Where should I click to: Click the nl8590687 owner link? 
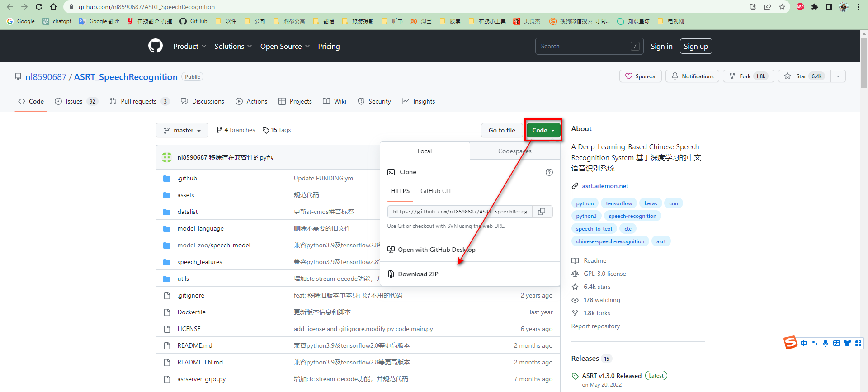point(46,77)
